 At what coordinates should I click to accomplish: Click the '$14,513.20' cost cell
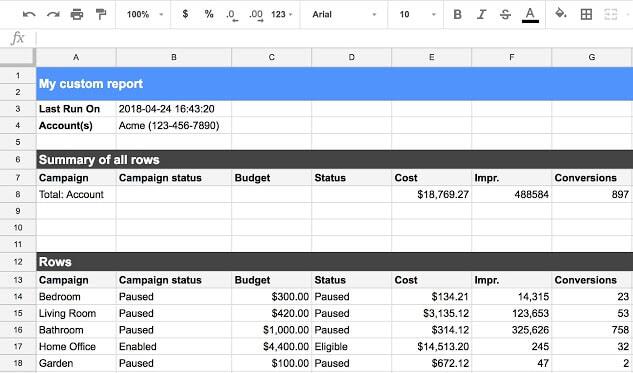tap(431, 346)
